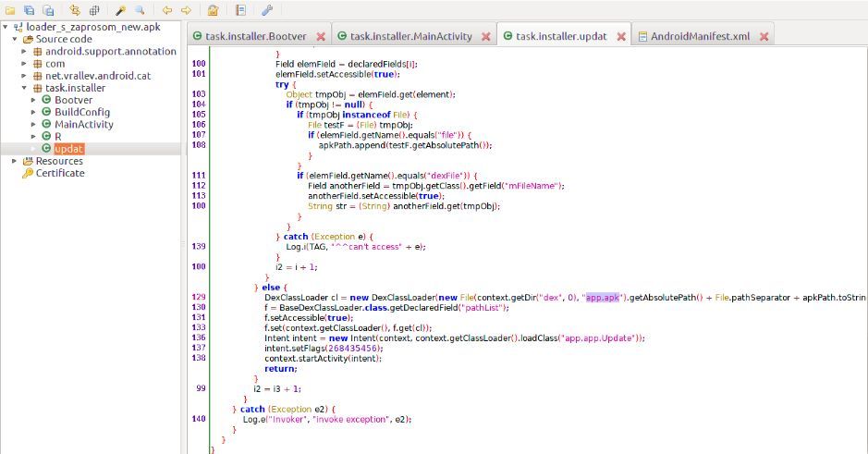Viewport: 868px width, 454px height.
Task: Open class search magnifier icon
Action: click(x=140, y=10)
